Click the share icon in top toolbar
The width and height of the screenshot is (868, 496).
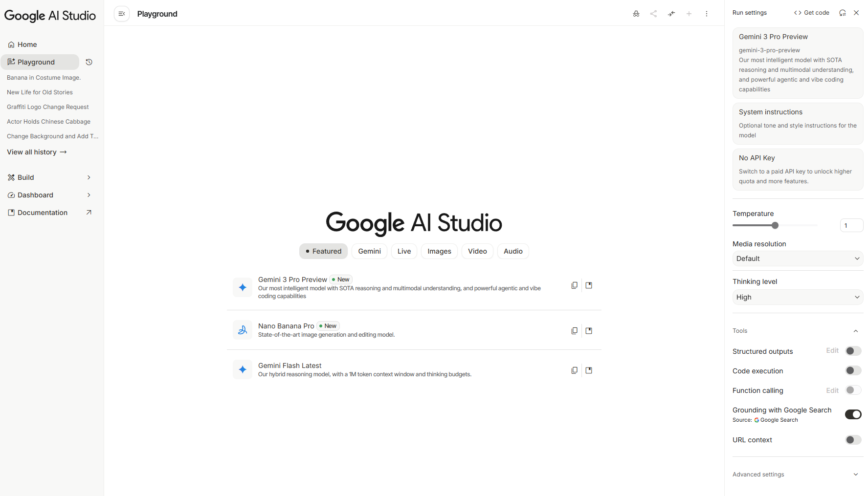click(653, 14)
